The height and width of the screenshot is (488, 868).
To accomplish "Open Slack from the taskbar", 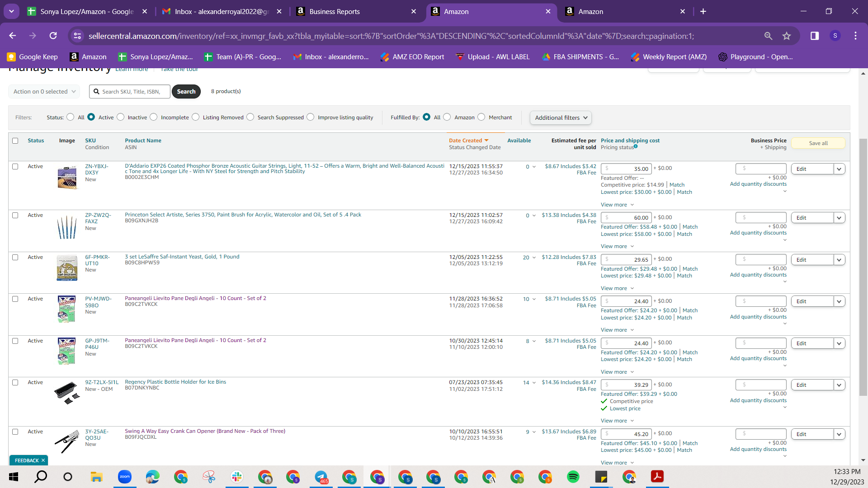I will point(236,477).
